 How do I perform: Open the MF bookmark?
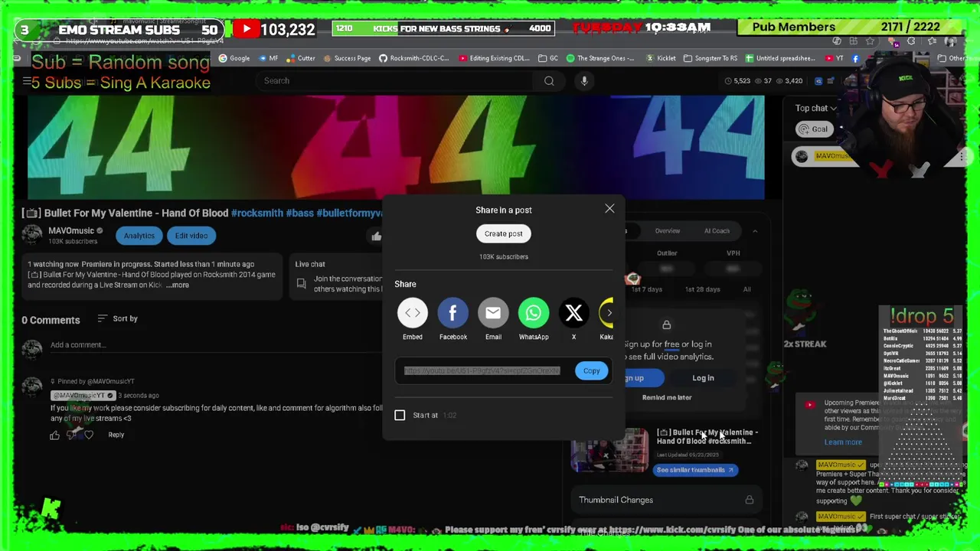268,58
